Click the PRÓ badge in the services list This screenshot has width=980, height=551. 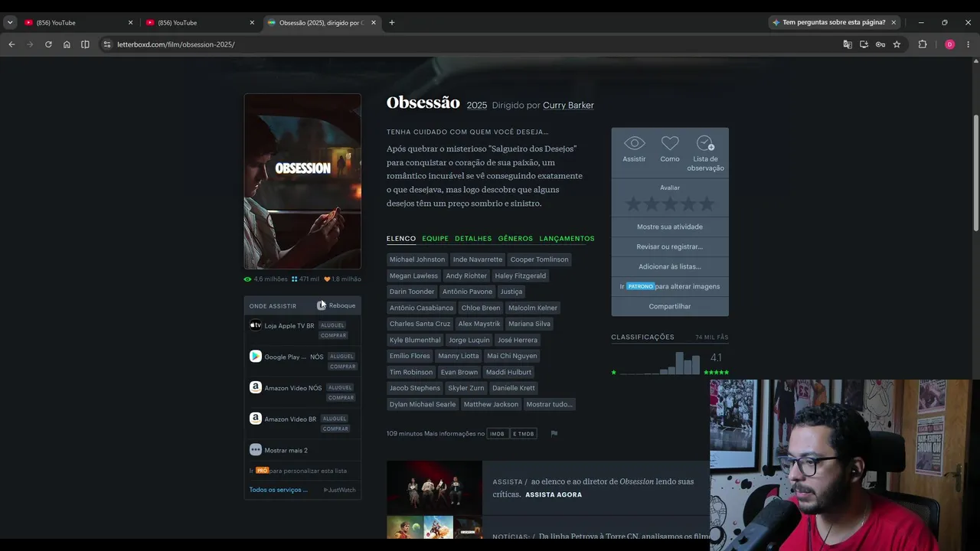pos(262,471)
